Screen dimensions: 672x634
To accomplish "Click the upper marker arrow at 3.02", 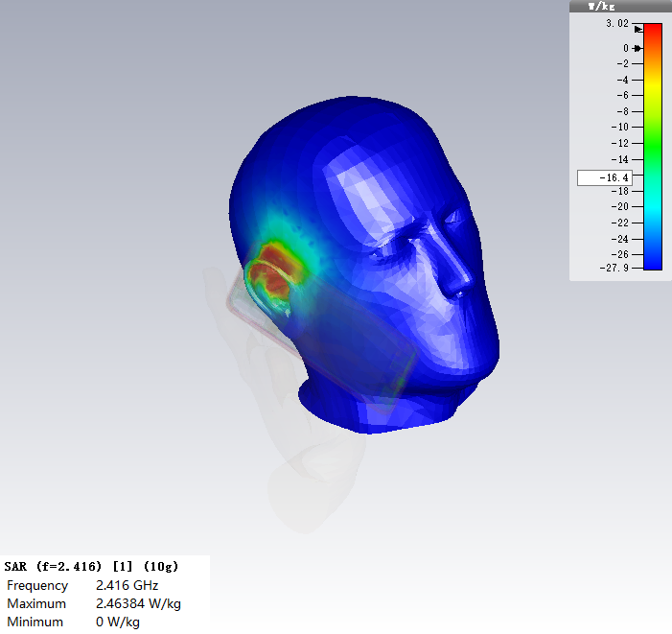I will pyautogui.click(x=637, y=30).
